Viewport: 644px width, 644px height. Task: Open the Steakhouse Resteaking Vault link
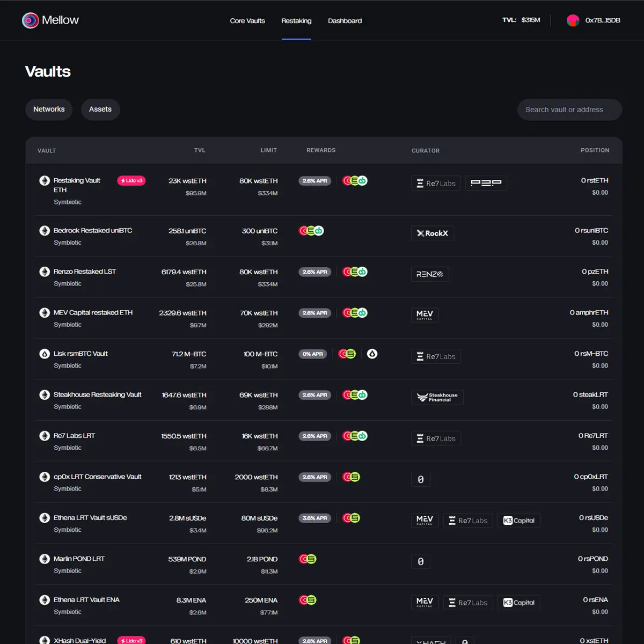coord(98,395)
